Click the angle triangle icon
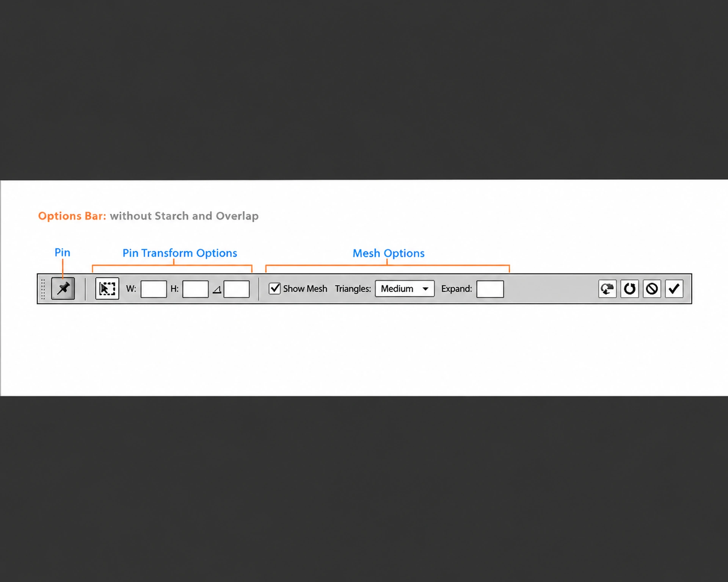This screenshot has width=728, height=582. (x=217, y=290)
